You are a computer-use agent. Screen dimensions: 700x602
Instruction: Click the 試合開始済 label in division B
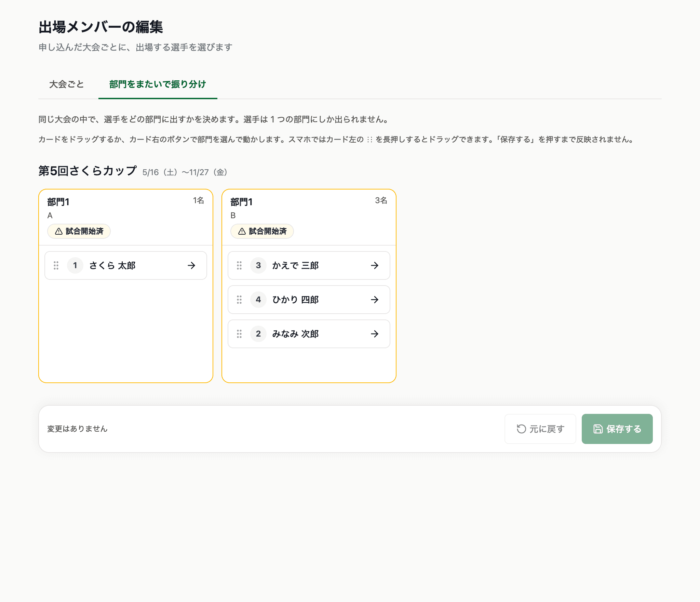coord(268,232)
